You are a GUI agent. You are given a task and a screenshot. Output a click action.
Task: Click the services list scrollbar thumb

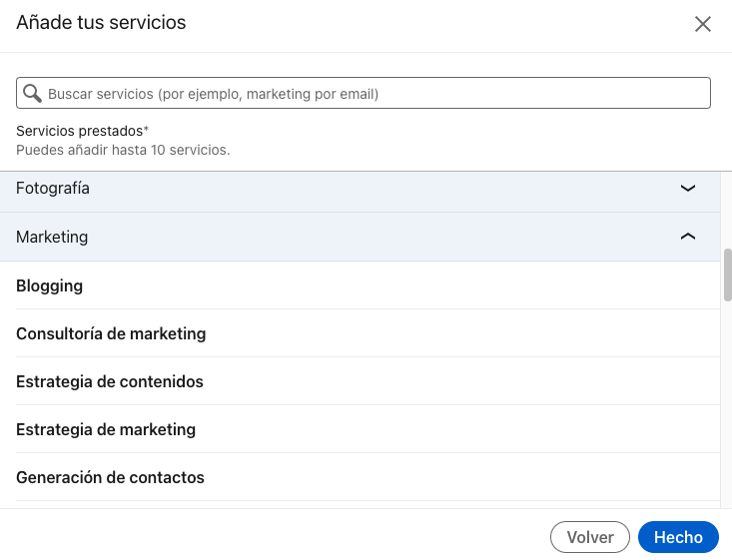coord(727,274)
